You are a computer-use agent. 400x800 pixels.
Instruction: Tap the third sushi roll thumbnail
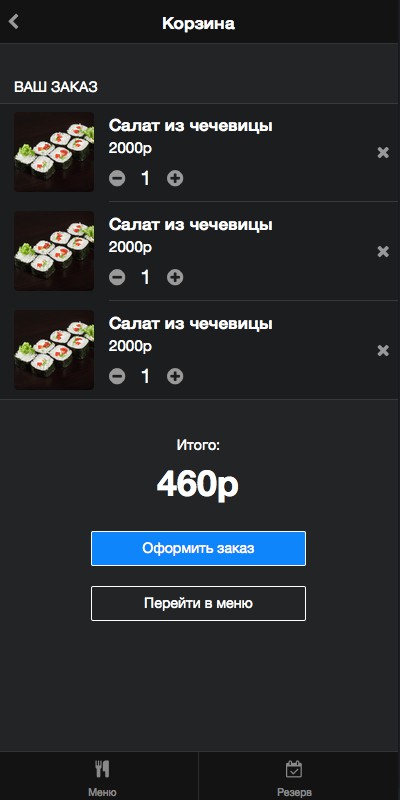[54, 350]
